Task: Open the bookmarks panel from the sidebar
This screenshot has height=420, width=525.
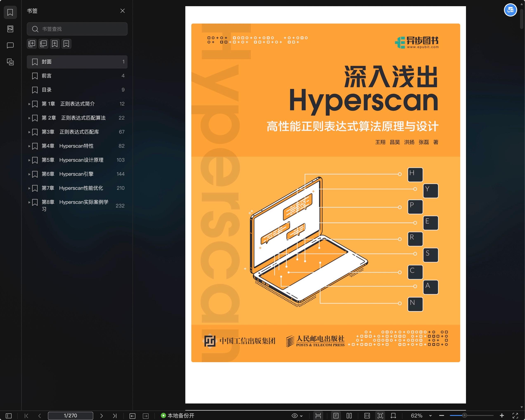Action: 10,12
